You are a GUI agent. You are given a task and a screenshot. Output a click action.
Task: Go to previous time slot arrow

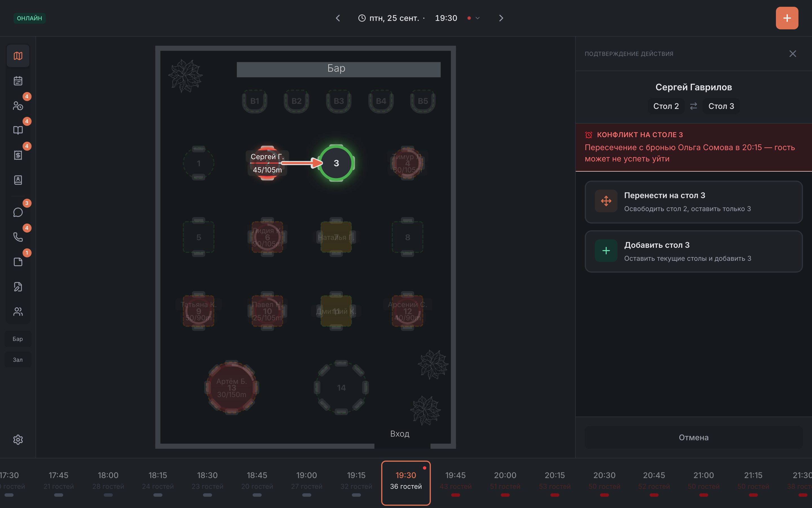coord(338,18)
